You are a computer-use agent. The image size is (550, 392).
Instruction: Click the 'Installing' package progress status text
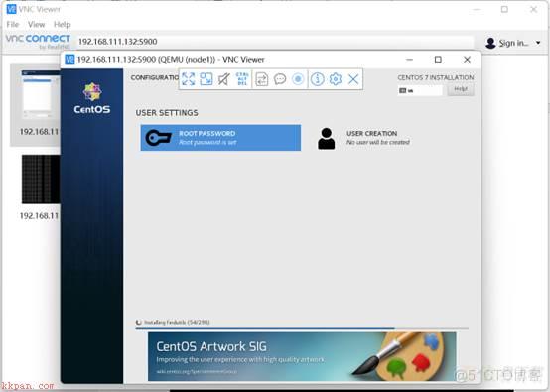tap(177, 322)
